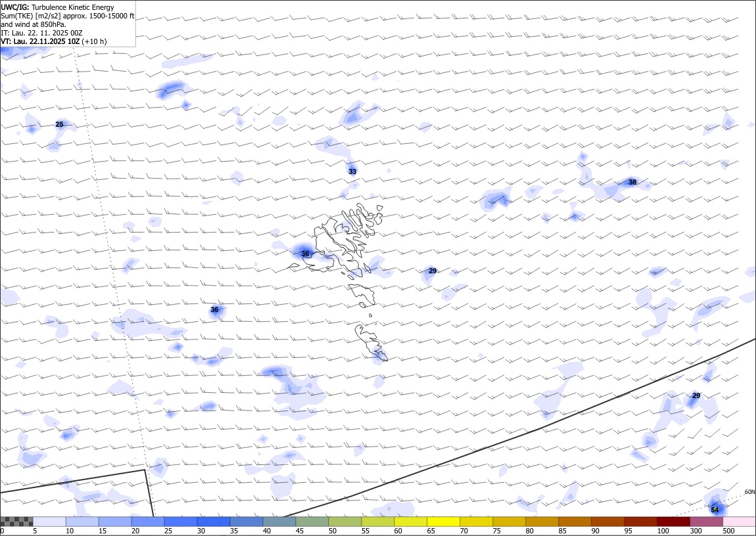Select the steel-blue 35–40 legend swatch
Screen dimensions: 756x536
pos(247,522)
